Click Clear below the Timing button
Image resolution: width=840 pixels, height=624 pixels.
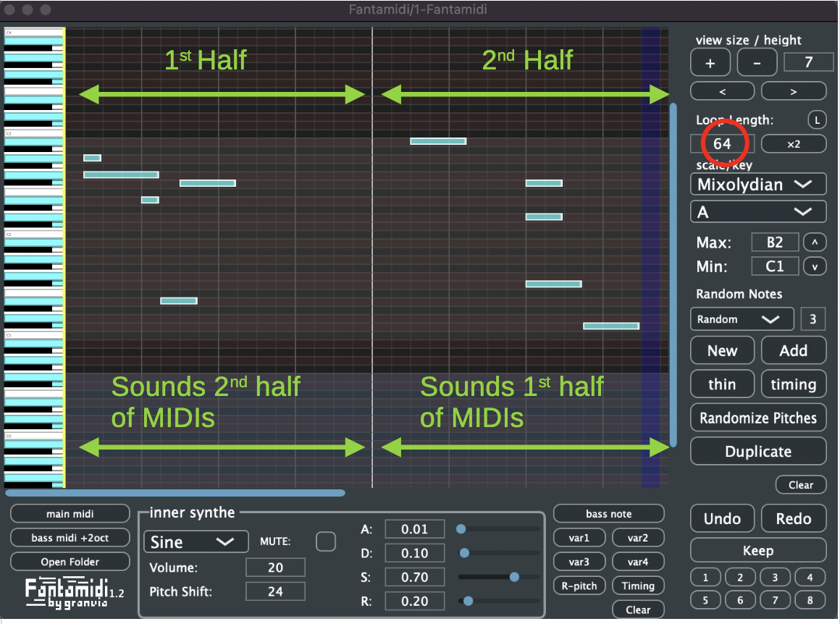coord(638,610)
